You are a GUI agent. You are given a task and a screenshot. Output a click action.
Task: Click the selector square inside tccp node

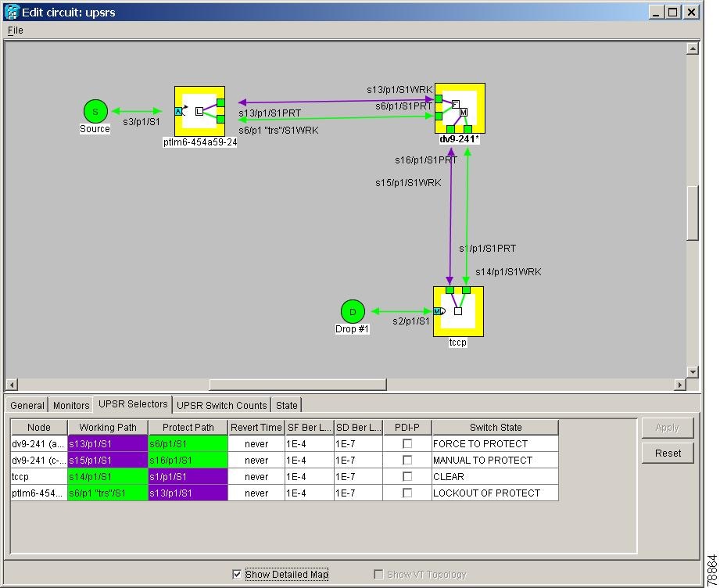tap(458, 311)
